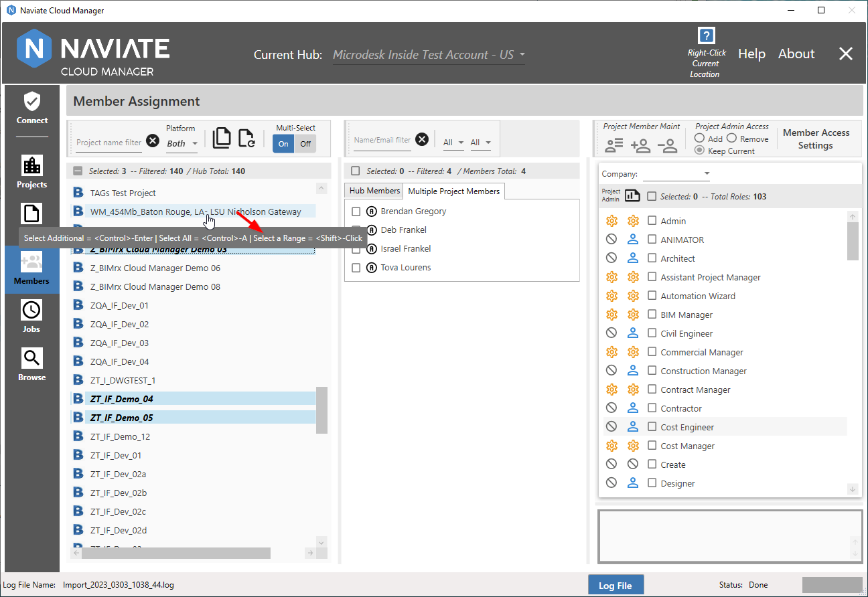Image resolution: width=868 pixels, height=597 pixels.
Task: Open the first All filter dropdown
Action: click(x=453, y=143)
